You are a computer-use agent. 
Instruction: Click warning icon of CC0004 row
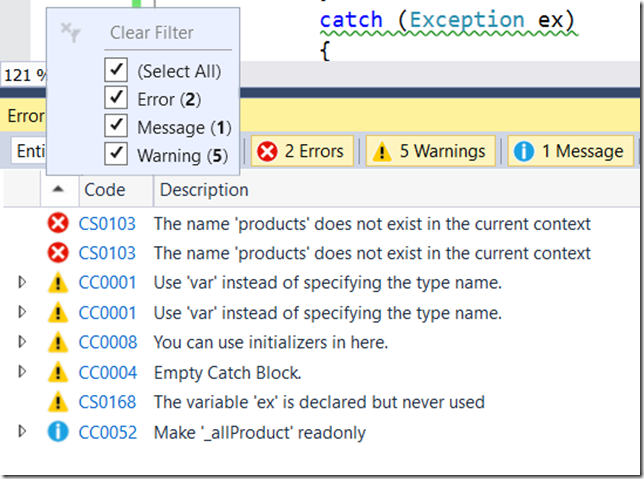tap(58, 372)
